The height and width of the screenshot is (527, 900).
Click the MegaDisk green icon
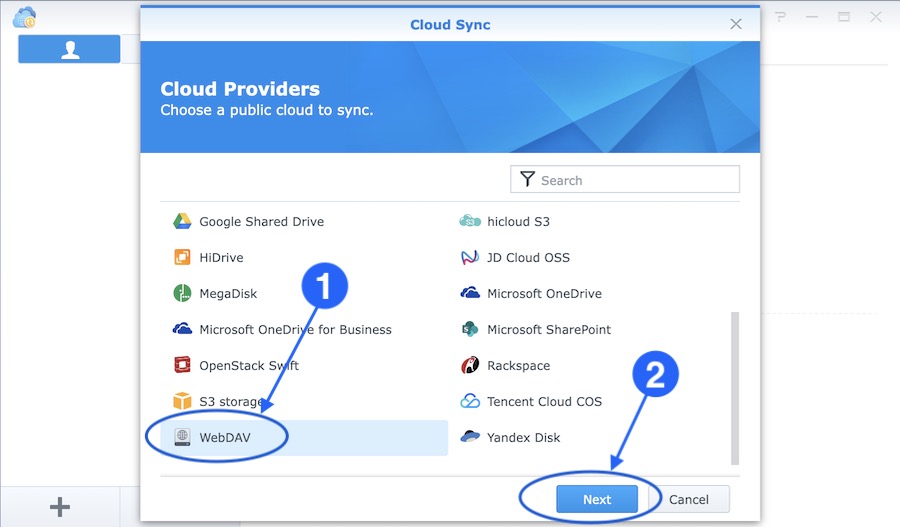(182, 293)
